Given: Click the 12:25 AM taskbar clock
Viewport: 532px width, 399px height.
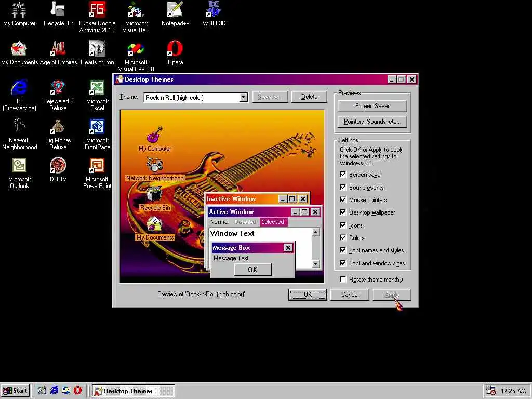Looking at the screenshot, I should (x=513, y=391).
